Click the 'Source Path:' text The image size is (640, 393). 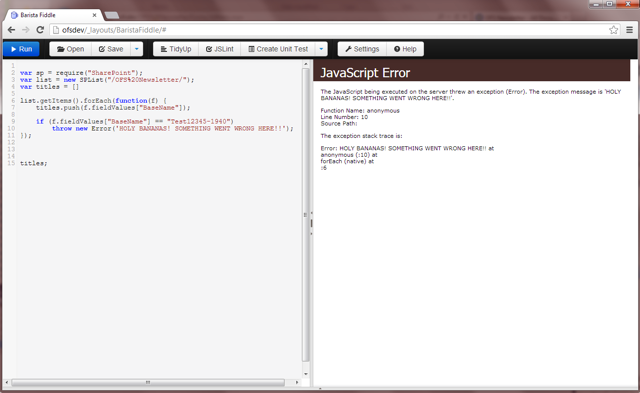[x=339, y=124]
